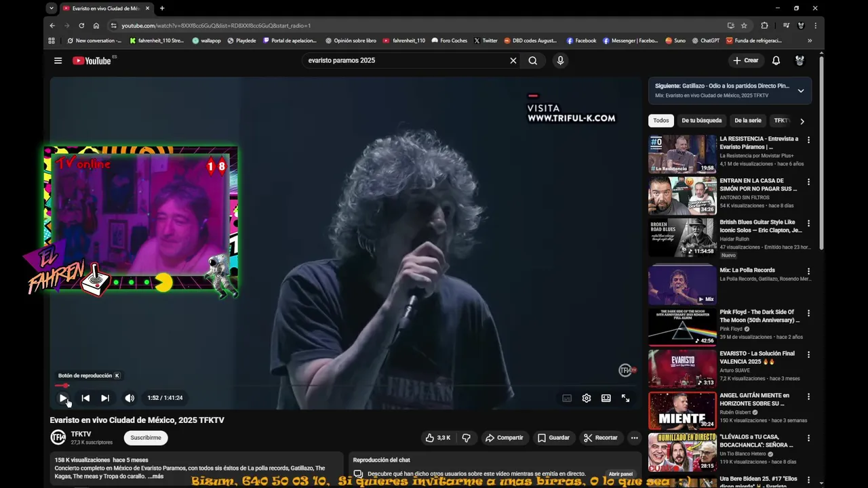Open options for LA RESISTENCIA video
The width and height of the screenshot is (868, 488).
[x=808, y=140]
